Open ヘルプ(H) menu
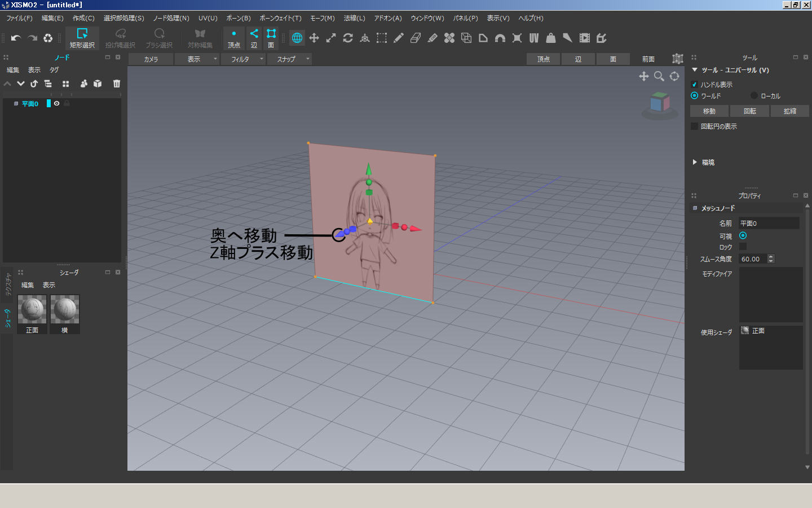The height and width of the screenshot is (508, 812). click(x=531, y=18)
